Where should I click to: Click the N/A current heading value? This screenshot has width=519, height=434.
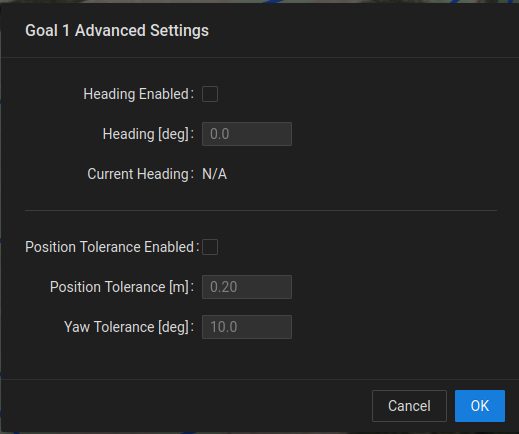coord(214,174)
